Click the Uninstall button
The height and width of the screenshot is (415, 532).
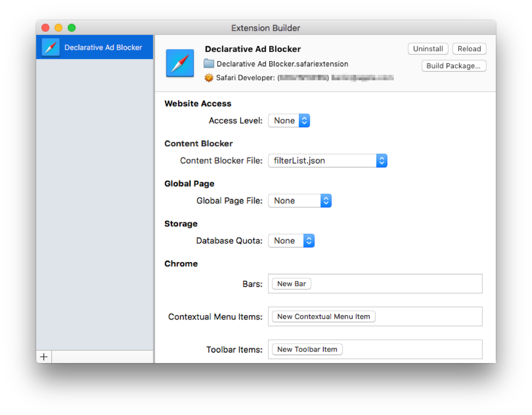[x=428, y=49]
